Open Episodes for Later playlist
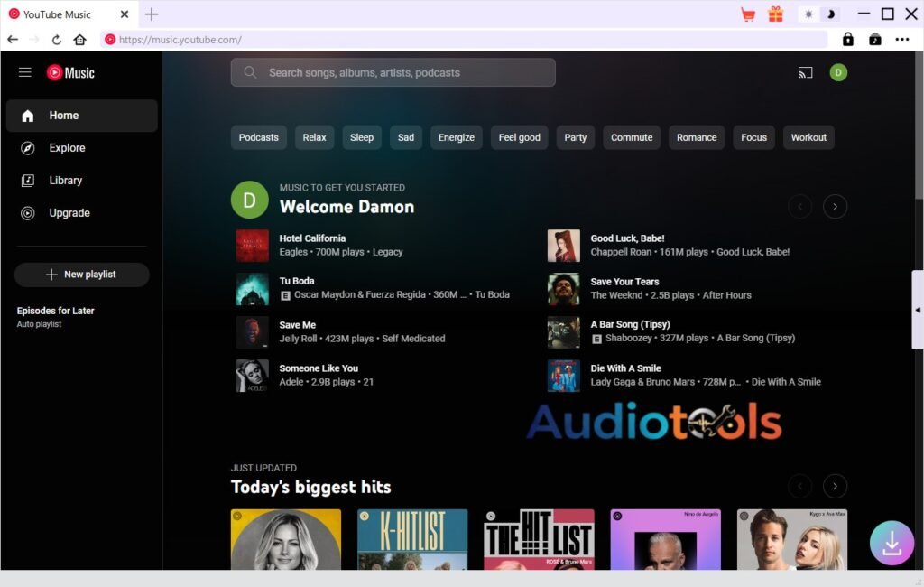The width and height of the screenshot is (924, 587). (x=55, y=316)
